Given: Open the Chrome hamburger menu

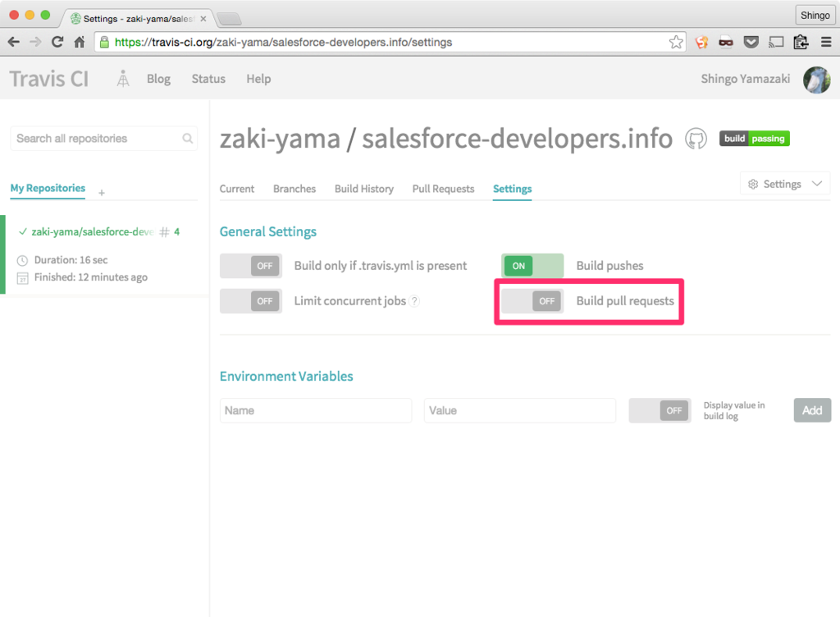Looking at the screenshot, I should tap(826, 42).
